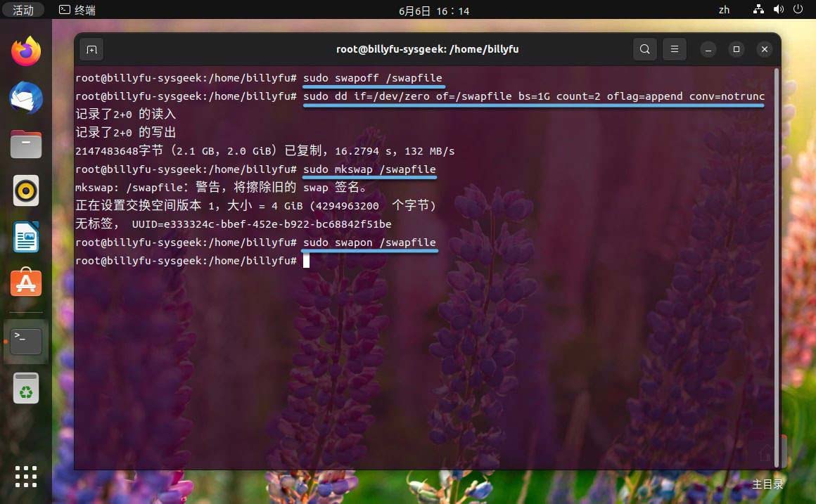Image resolution: width=816 pixels, height=504 pixels.
Task: Open the Trash icon in the dock
Action: (x=25, y=387)
